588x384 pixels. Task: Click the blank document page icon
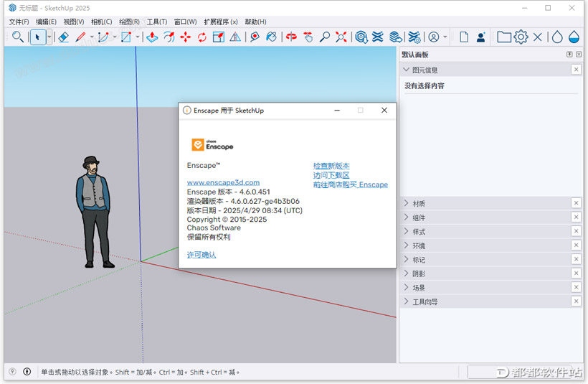point(464,37)
